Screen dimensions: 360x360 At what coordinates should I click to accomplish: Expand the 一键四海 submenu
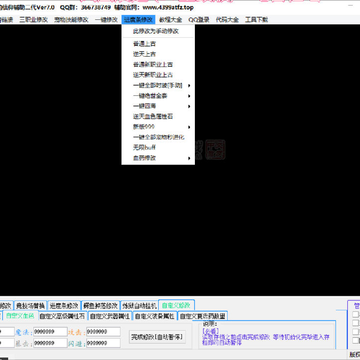(x=158, y=106)
